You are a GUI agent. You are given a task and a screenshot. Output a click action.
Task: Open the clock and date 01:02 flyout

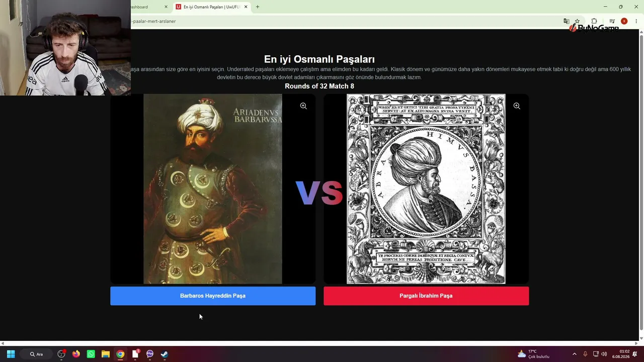click(621, 354)
